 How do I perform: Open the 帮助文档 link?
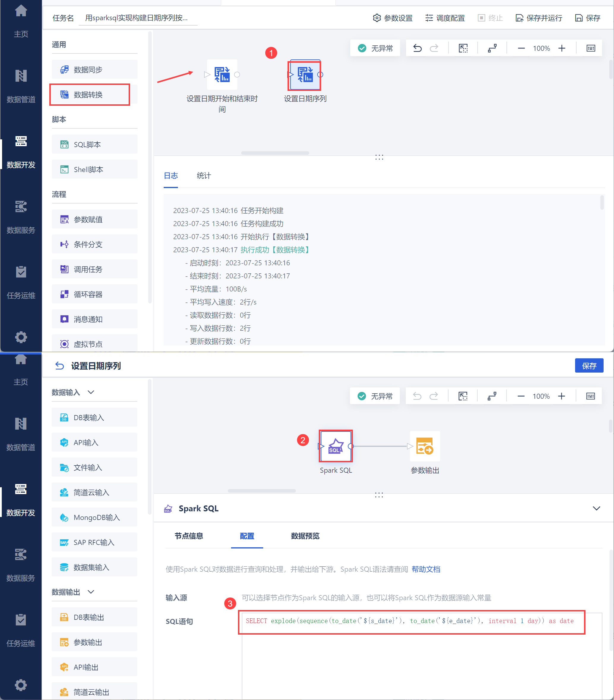pyautogui.click(x=426, y=569)
